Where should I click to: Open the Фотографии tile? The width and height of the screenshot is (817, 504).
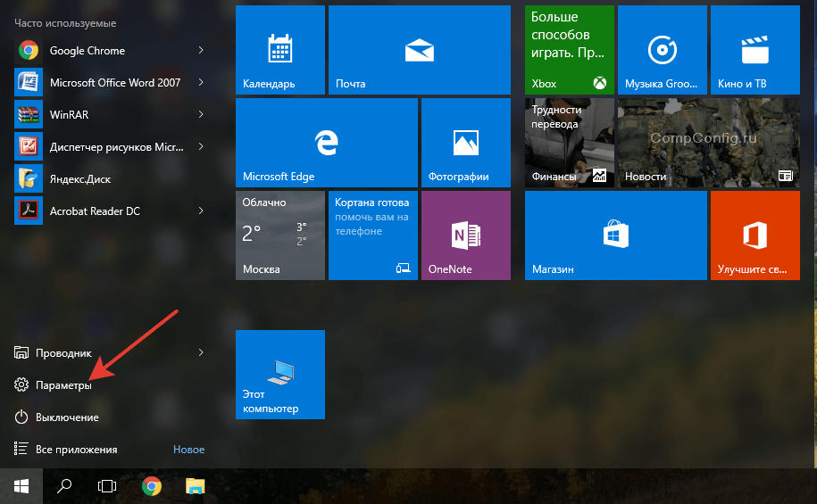[466, 143]
